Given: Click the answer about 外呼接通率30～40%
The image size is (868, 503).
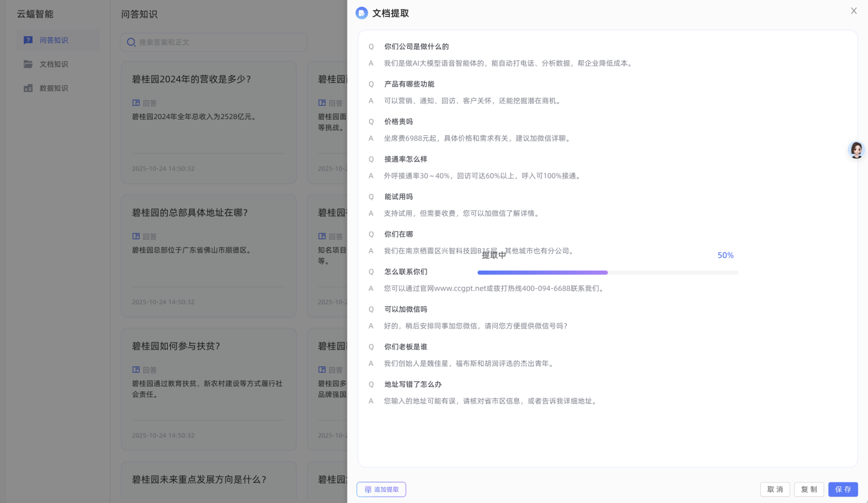Looking at the screenshot, I should coord(483,176).
